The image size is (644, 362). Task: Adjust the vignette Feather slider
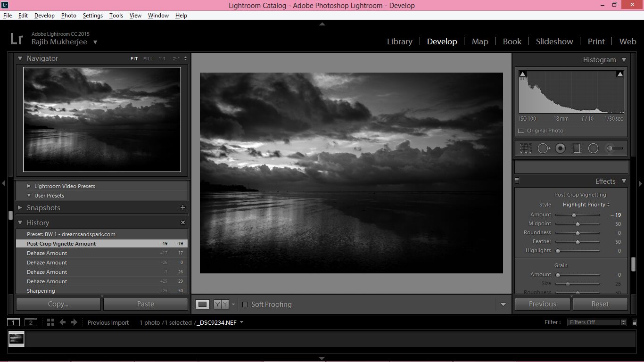pyautogui.click(x=578, y=242)
